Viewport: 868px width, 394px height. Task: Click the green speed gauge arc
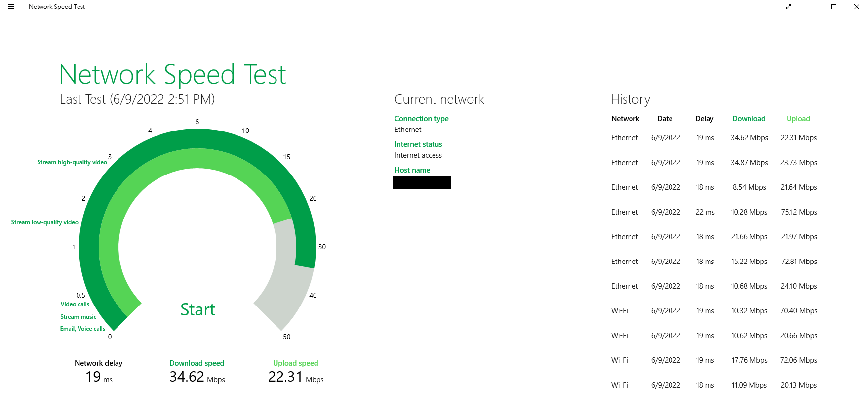197,139
